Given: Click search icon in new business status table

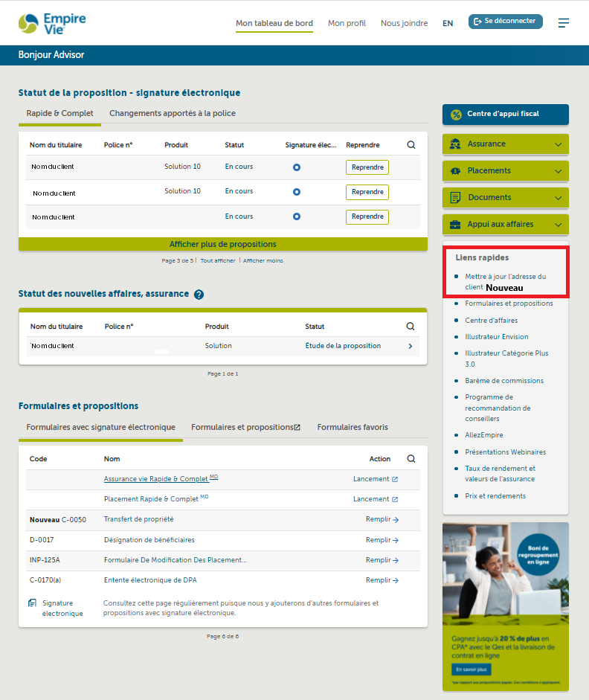Looking at the screenshot, I should (410, 327).
